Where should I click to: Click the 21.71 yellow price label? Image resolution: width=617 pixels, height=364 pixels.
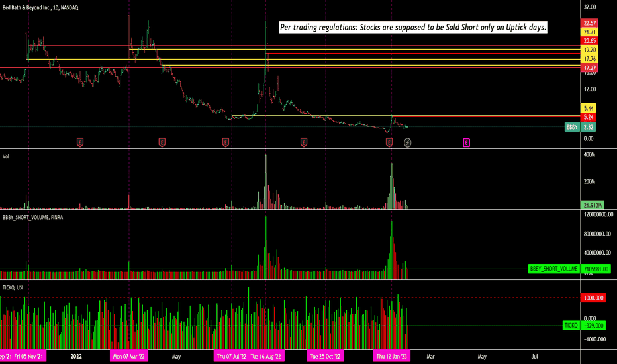(x=589, y=32)
